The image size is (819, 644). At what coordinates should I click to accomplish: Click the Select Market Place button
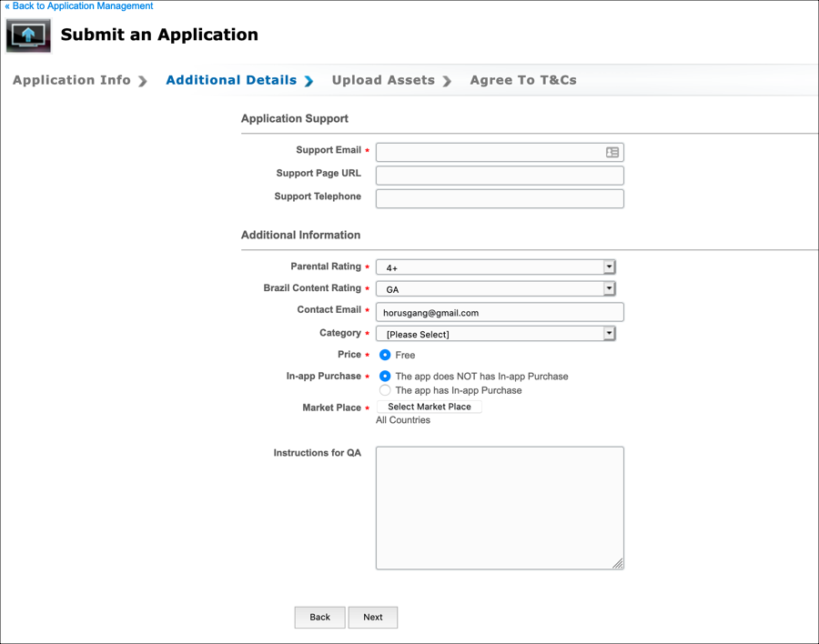click(x=429, y=407)
